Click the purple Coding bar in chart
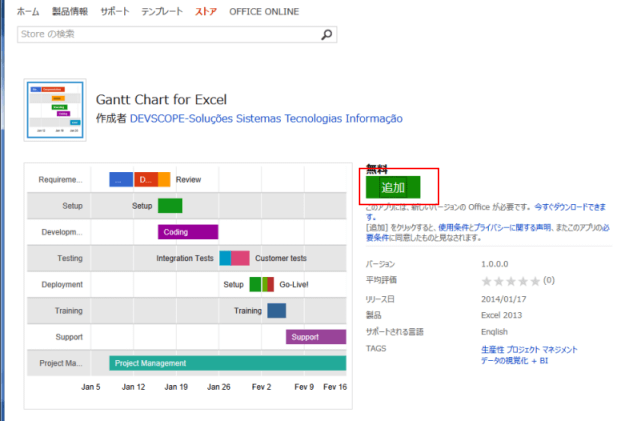Screen dimensions: 629x421 point(188,232)
